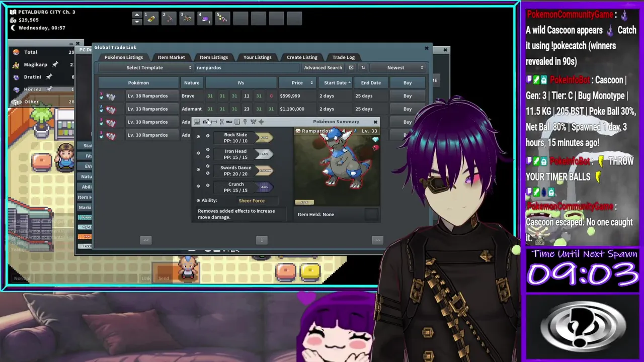The width and height of the screenshot is (644, 362).
Task: Unpin Dratini in the counter panel
Action: 49,77
